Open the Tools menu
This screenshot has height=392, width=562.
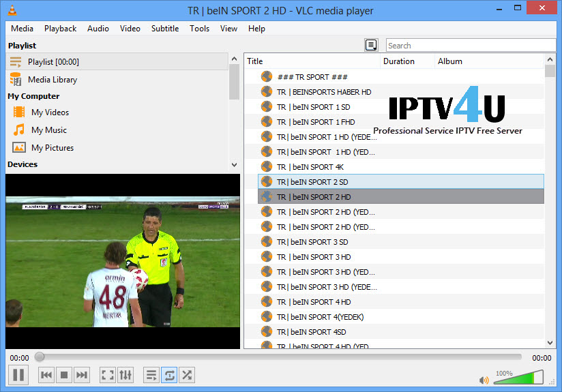[199, 29]
